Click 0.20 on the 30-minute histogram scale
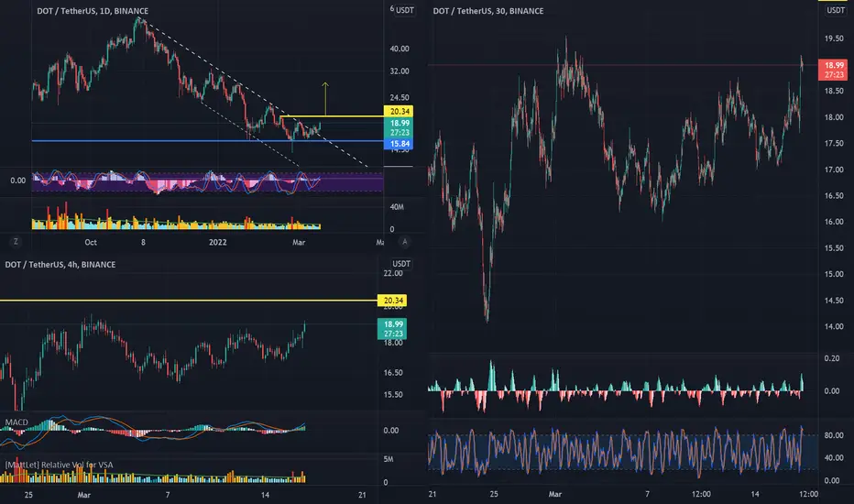 click(x=832, y=358)
